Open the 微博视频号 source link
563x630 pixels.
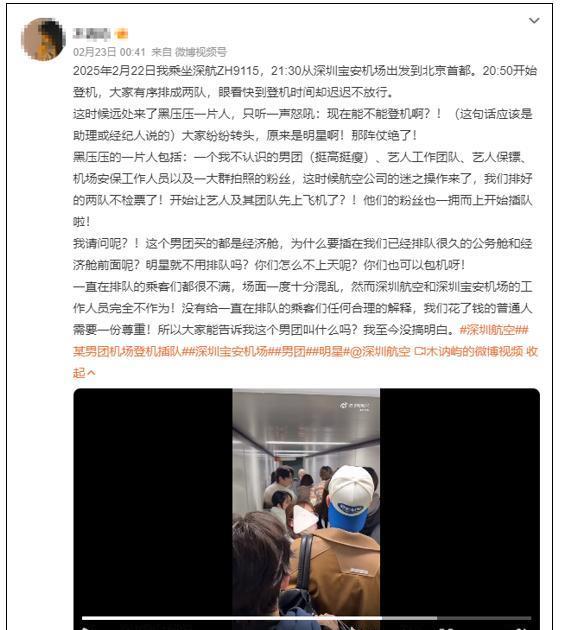201,52
